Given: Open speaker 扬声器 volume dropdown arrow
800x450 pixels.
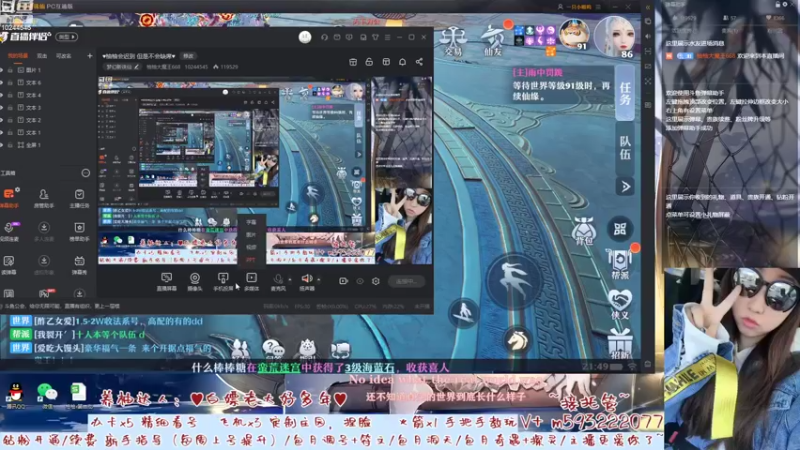Looking at the screenshot, I should [x=318, y=280].
